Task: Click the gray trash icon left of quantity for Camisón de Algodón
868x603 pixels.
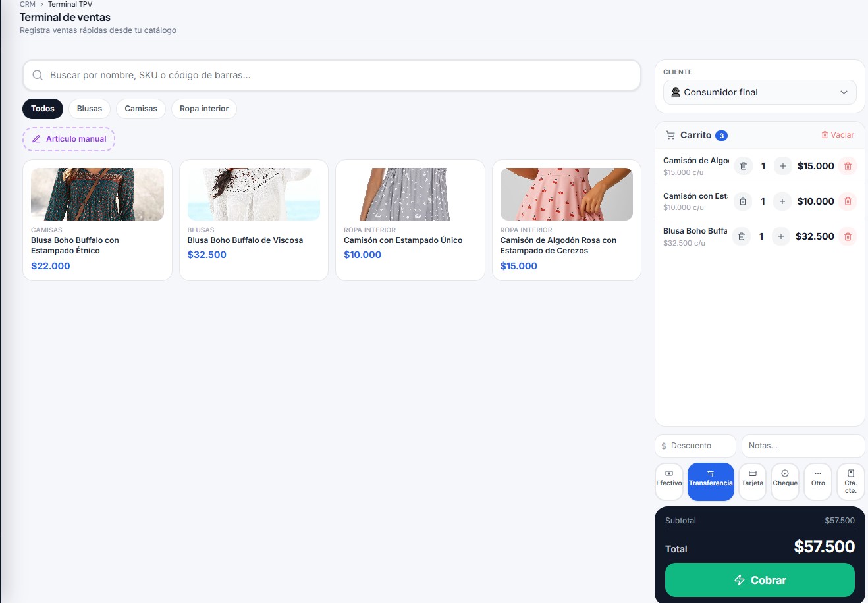Action: click(743, 166)
